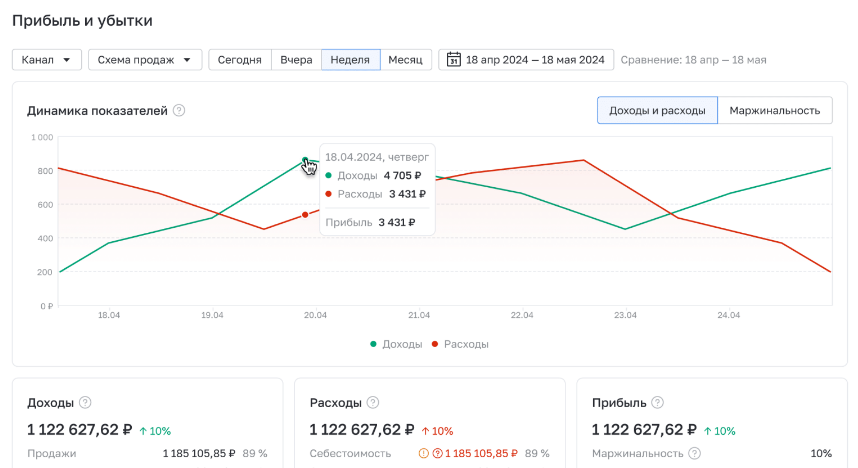Screen dimensions: 858x468
Task: Click the red question icon in Себестоимость row
Action: point(437,453)
